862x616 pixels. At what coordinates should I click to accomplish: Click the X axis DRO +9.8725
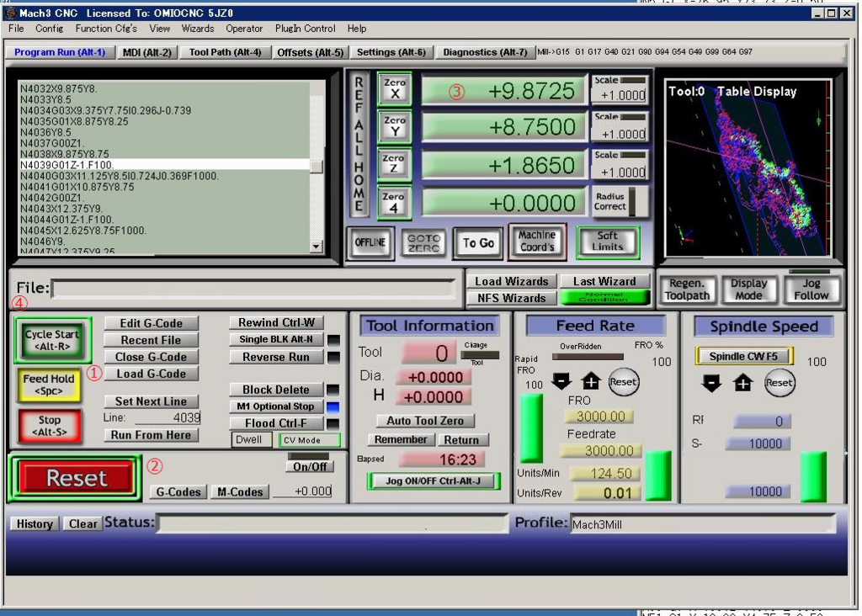click(503, 91)
